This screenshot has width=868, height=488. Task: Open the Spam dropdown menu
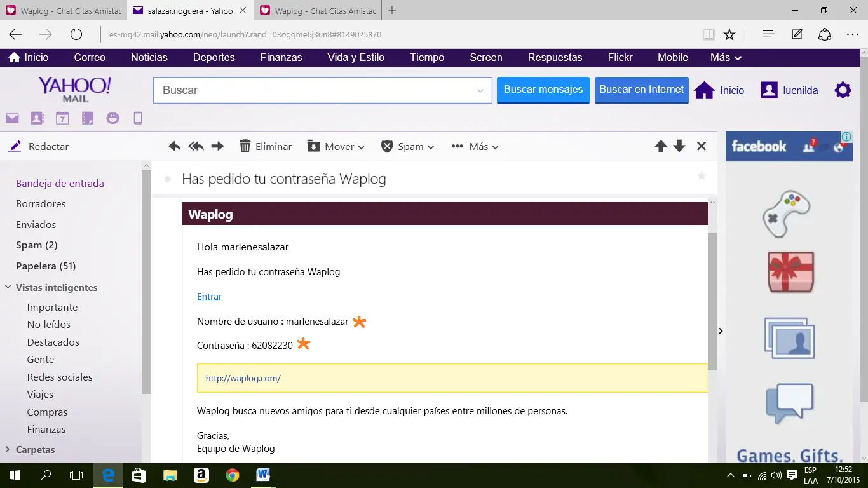408,146
